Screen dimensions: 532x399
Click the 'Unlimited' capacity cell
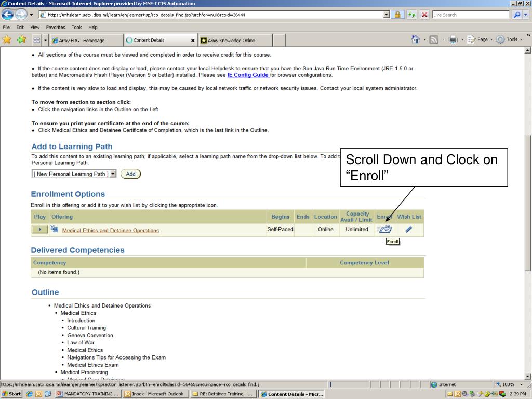(357, 229)
